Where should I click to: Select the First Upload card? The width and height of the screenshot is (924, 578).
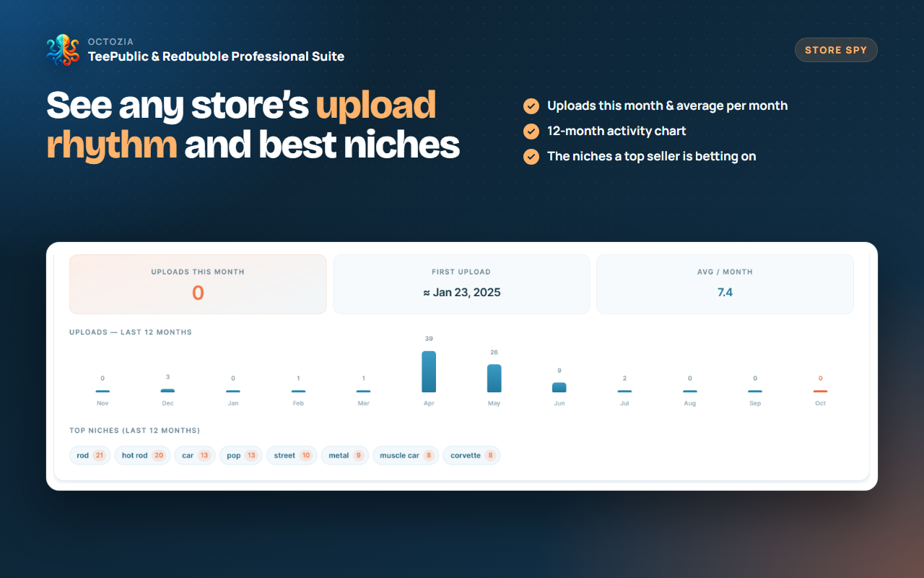pyautogui.click(x=461, y=284)
